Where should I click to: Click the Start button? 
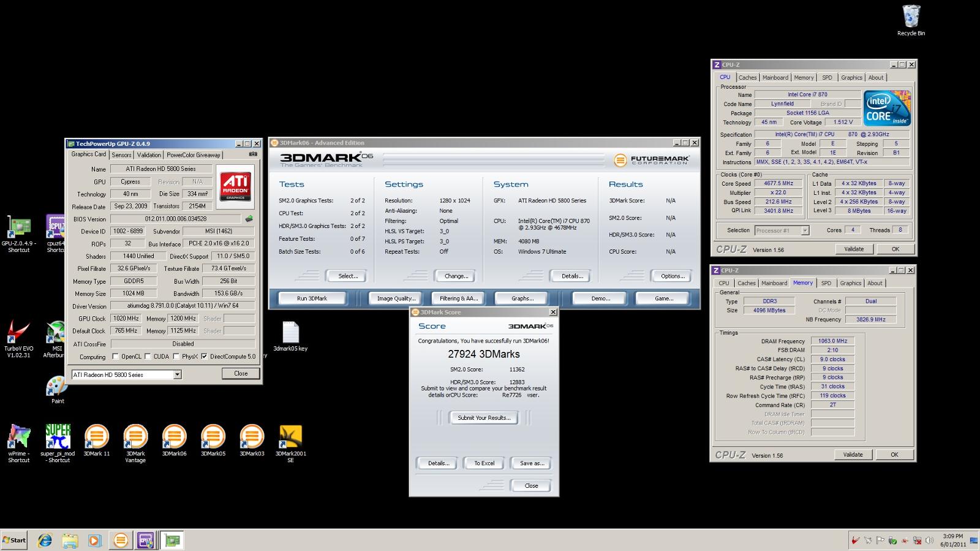[x=14, y=540]
